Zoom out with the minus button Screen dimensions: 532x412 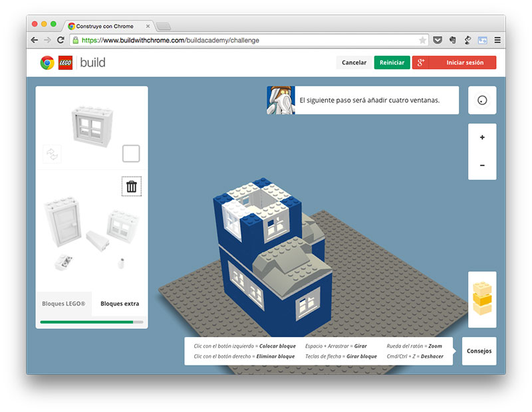(482, 165)
